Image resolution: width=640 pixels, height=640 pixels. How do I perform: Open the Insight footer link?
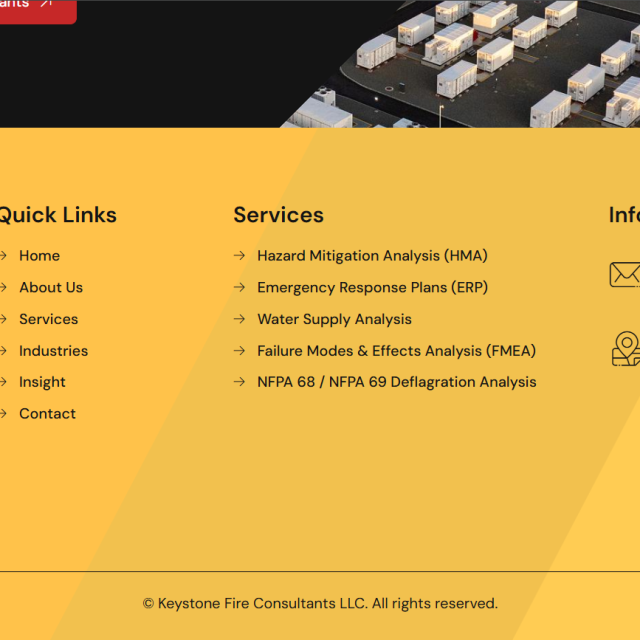point(42,382)
